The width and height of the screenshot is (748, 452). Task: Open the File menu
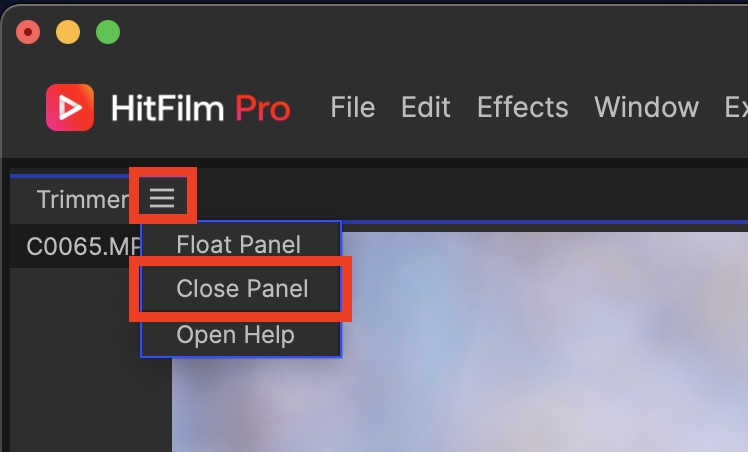click(x=352, y=108)
